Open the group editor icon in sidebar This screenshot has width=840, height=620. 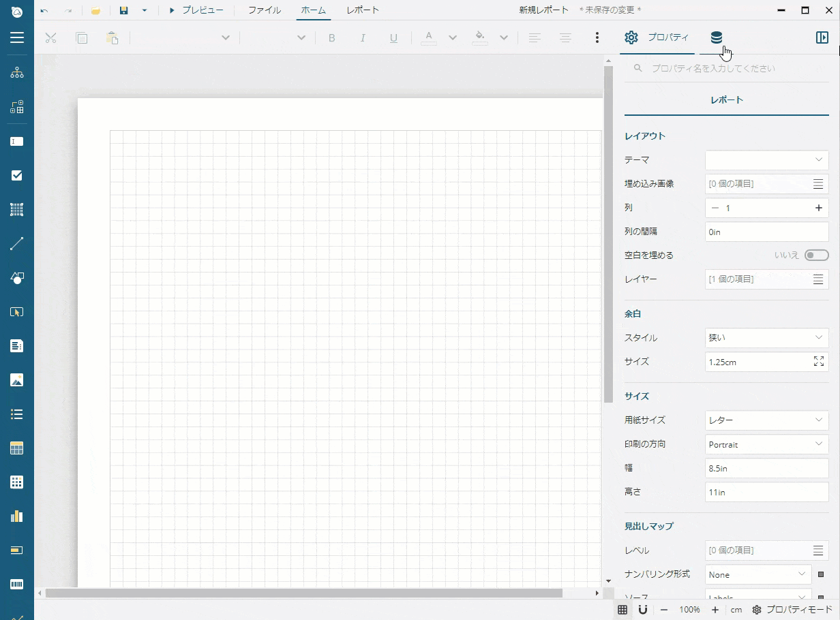click(x=17, y=107)
